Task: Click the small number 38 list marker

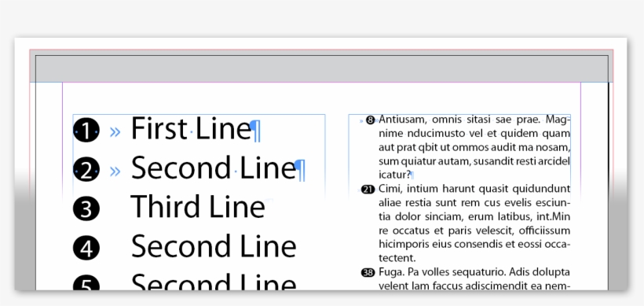Action: pyautogui.click(x=368, y=272)
